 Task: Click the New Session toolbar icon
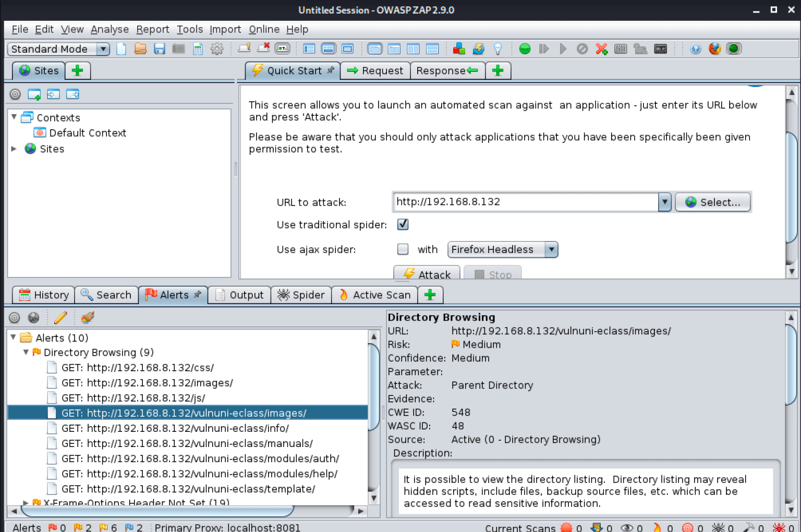122,49
